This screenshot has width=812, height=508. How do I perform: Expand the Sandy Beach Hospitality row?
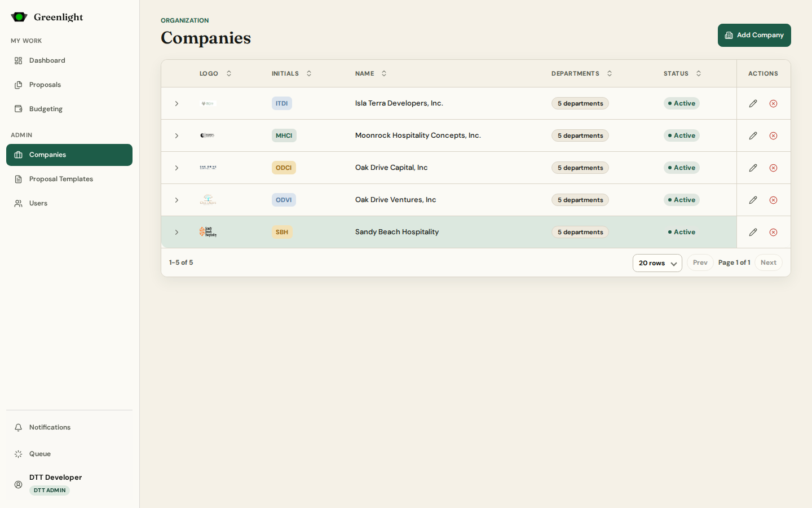(x=176, y=232)
